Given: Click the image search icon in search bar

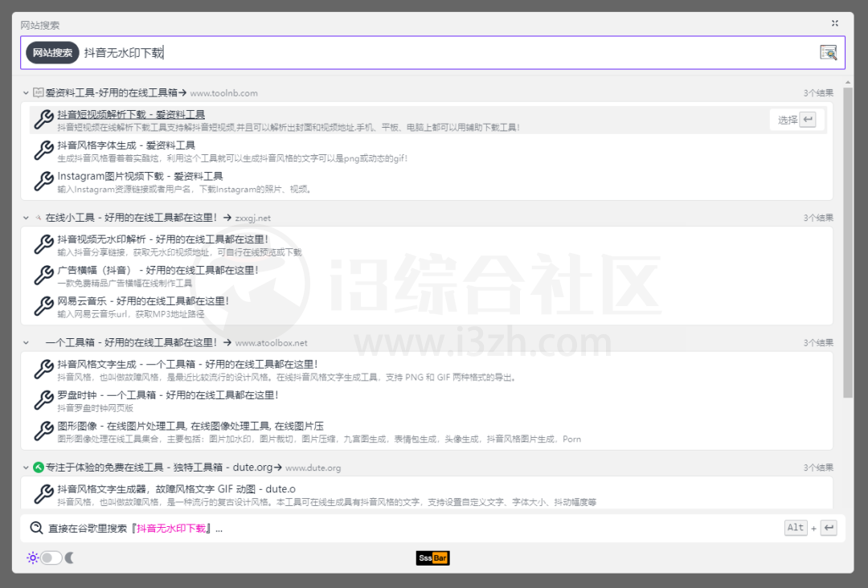Looking at the screenshot, I should (x=828, y=52).
